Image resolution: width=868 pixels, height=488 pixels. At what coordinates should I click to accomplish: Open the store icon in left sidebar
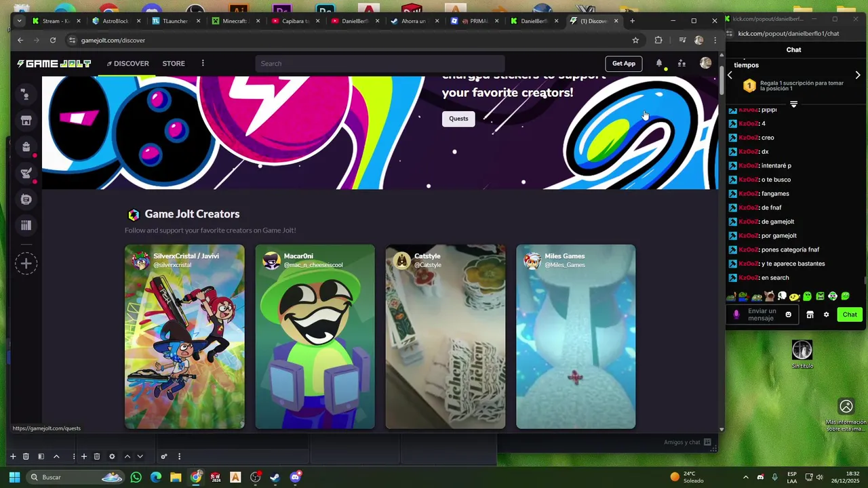[26, 121]
